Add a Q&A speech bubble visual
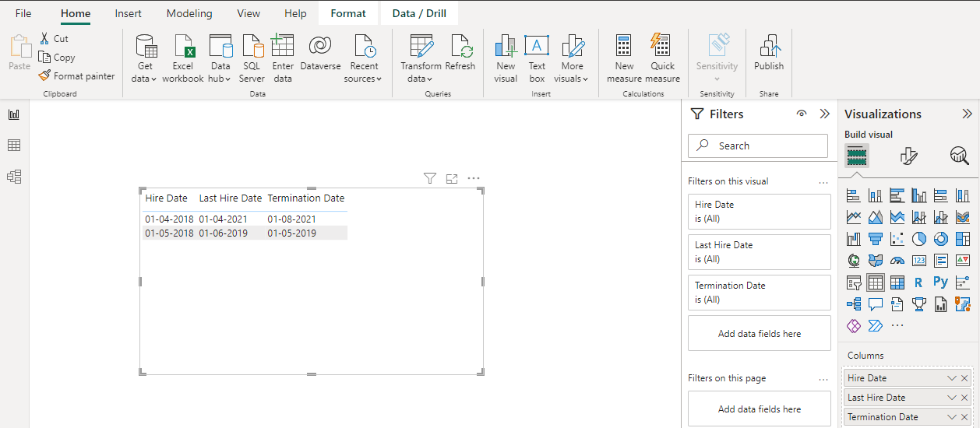The height and width of the screenshot is (428, 980). coord(875,304)
